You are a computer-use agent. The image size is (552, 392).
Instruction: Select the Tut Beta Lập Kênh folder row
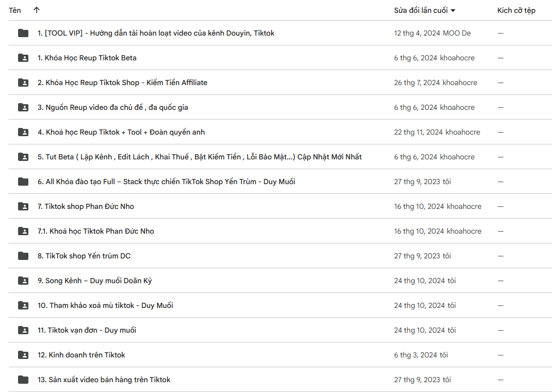pyautogui.click(x=280, y=157)
